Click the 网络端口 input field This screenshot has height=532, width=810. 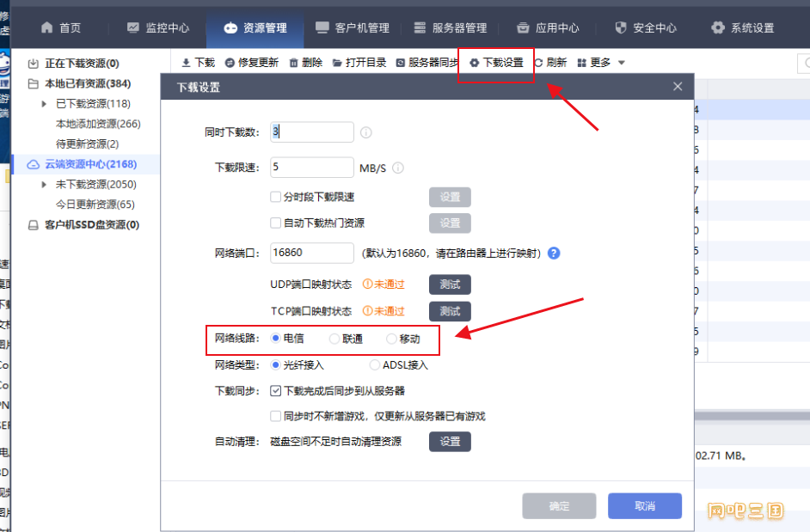pyautogui.click(x=311, y=253)
